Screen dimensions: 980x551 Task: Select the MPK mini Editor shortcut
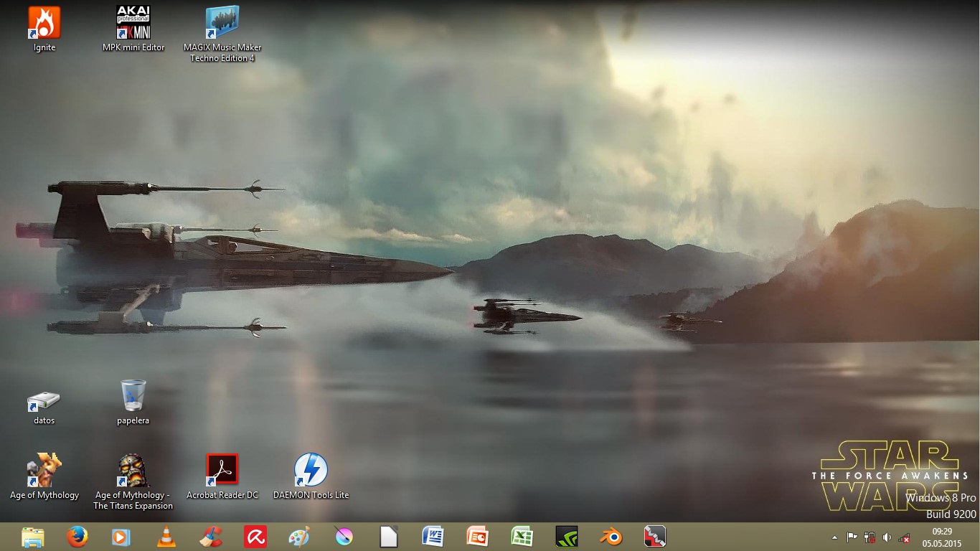point(133,23)
